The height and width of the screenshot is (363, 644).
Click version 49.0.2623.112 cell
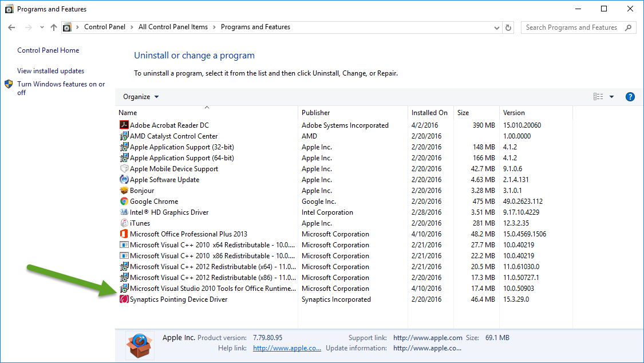[523, 201]
